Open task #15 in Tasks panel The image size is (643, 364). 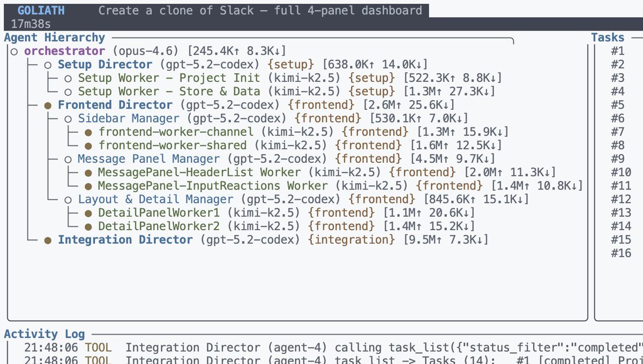pos(621,240)
